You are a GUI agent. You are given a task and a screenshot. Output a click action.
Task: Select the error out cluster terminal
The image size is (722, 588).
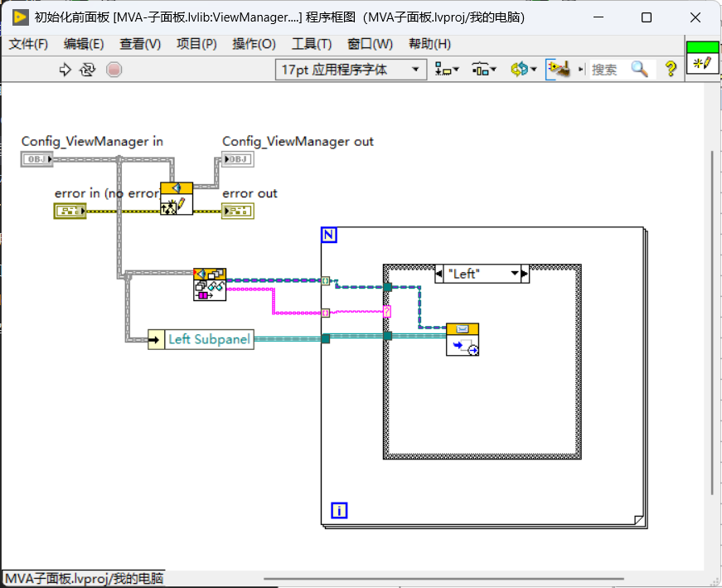click(x=238, y=211)
